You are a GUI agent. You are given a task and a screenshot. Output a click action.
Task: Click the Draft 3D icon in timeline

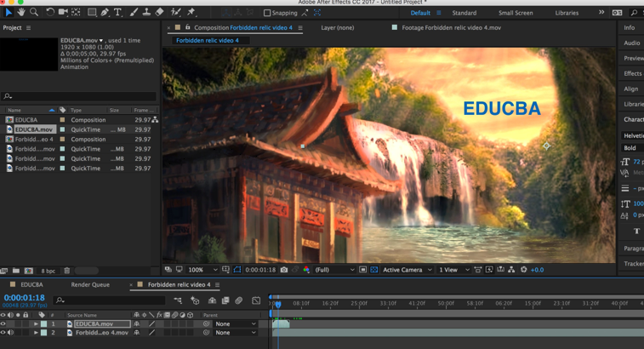click(195, 300)
